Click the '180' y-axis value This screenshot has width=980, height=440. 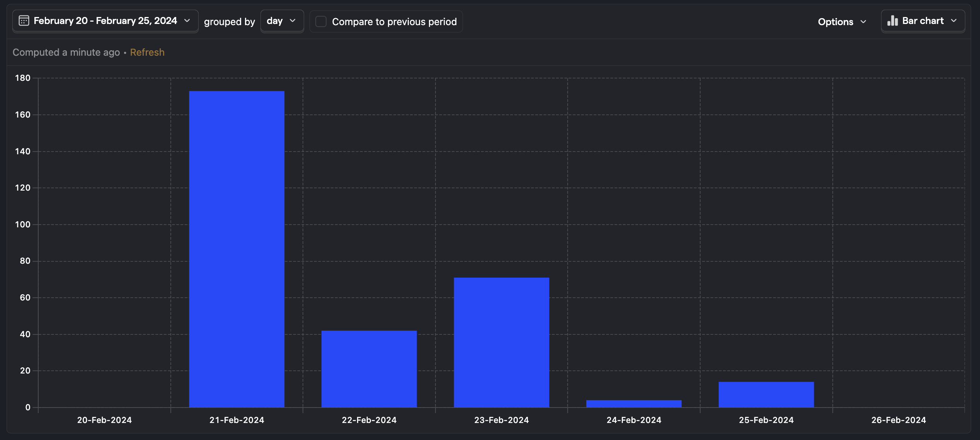click(x=23, y=78)
